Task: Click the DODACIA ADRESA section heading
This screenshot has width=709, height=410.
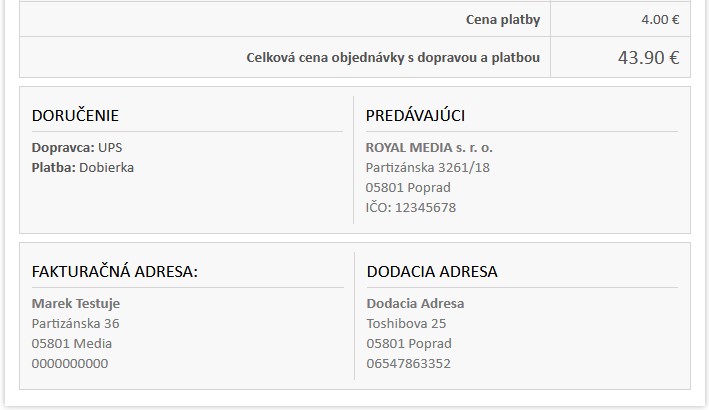Action: [x=432, y=271]
